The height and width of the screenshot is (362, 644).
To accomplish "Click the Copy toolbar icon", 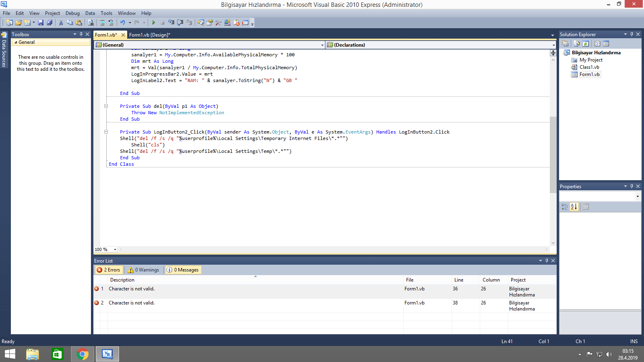I will (70, 23).
